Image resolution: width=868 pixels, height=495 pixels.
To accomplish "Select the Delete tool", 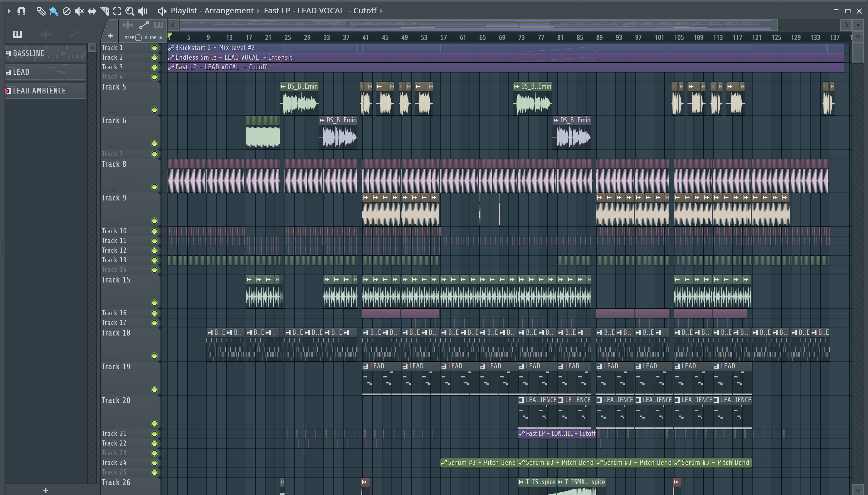I will pos(67,11).
